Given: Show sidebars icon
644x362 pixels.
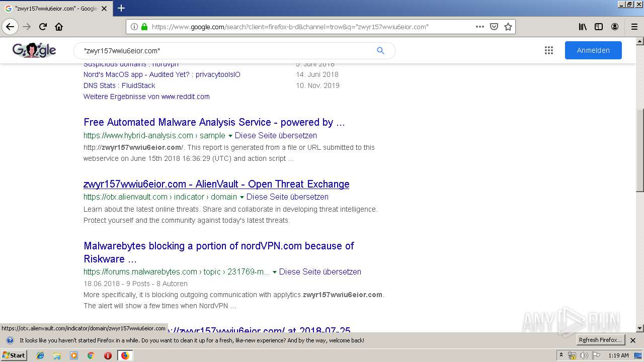Looking at the screenshot, I should tap(599, 27).
